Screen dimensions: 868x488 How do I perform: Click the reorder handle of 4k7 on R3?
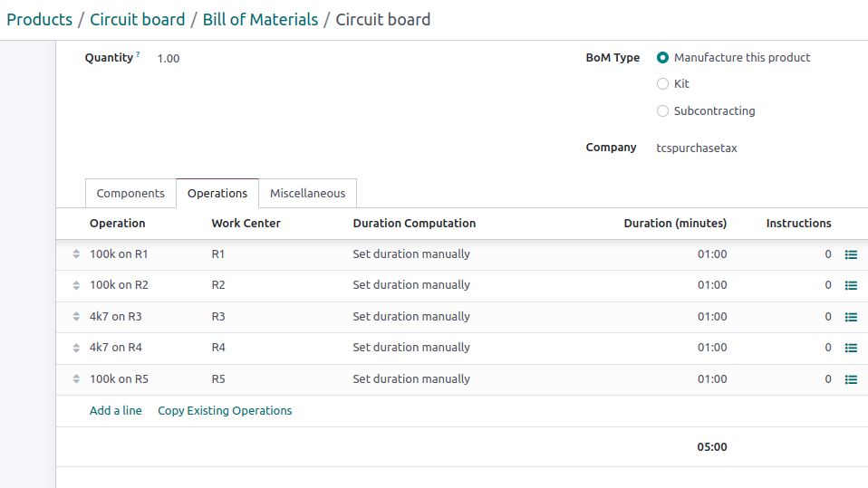point(76,317)
